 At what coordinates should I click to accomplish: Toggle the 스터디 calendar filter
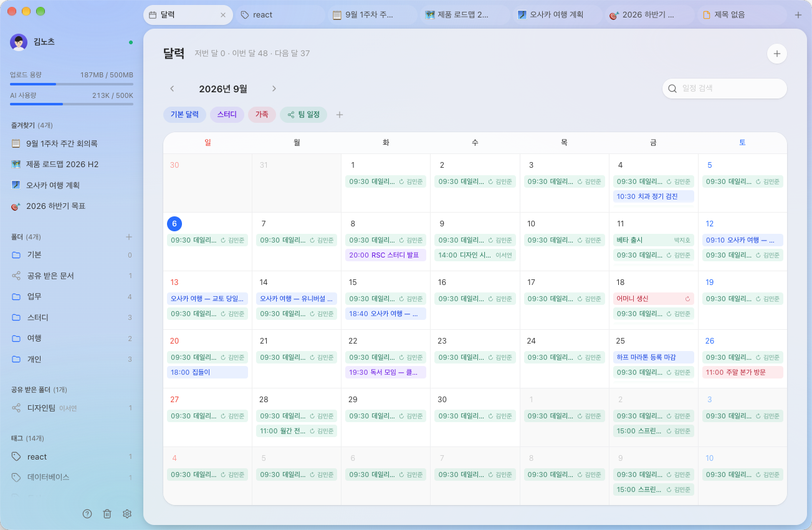(227, 115)
